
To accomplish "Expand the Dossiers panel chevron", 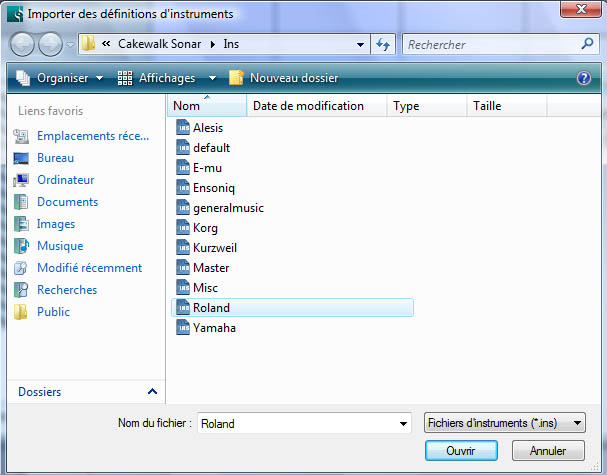I will [153, 391].
